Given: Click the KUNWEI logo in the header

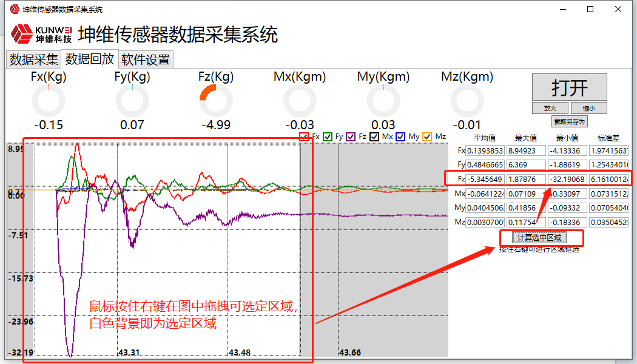Looking at the screenshot, I should coord(41,35).
